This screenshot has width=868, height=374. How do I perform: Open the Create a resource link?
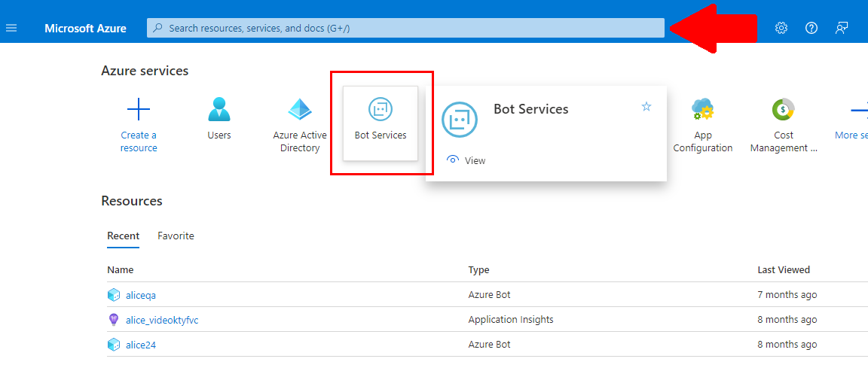coord(139,141)
